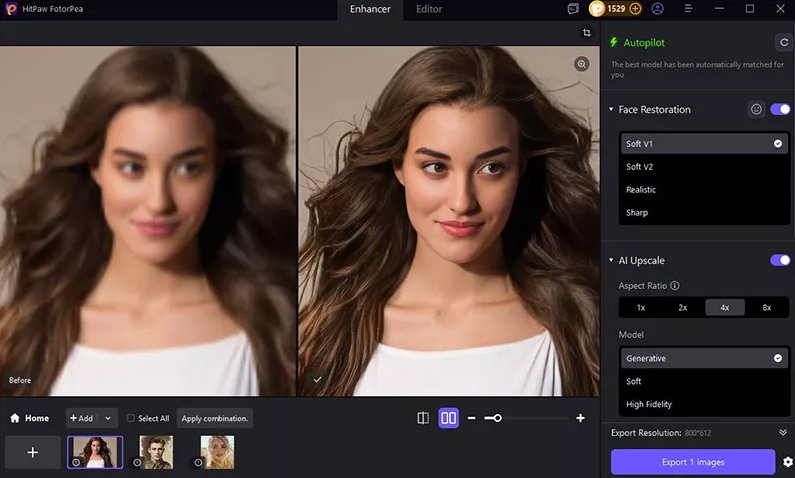Click the Home label button
Screen dimensions: 795x478
pyautogui.click(x=37, y=418)
